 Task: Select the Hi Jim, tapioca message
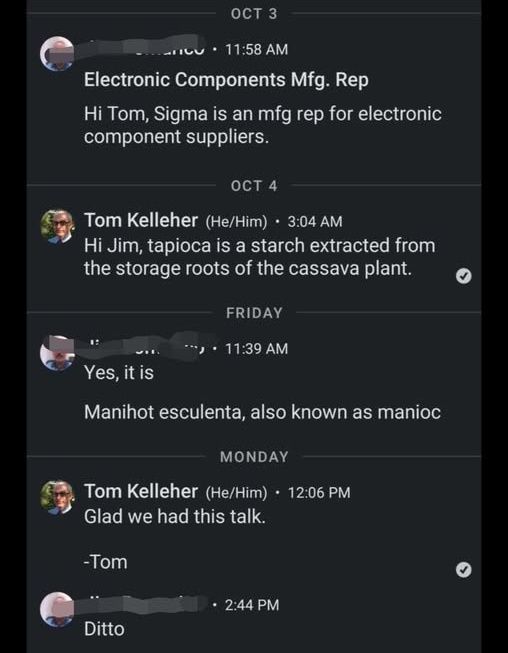(260, 257)
